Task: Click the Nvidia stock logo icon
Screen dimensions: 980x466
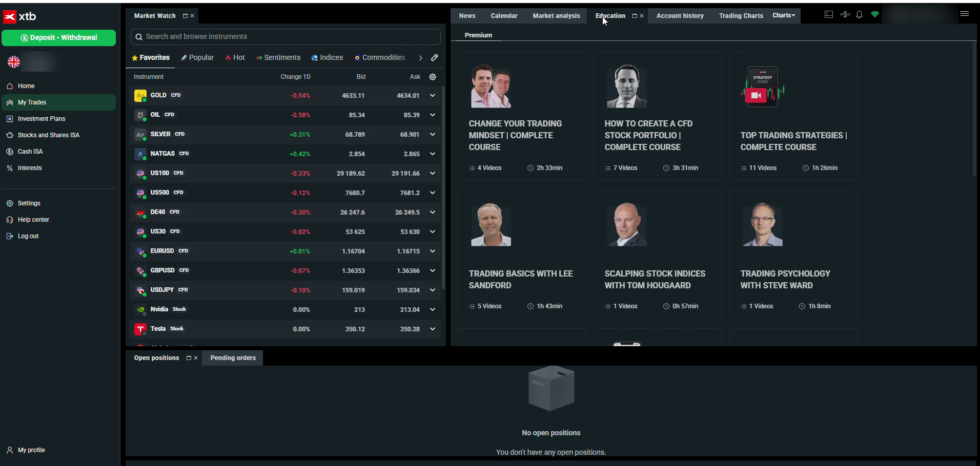Action: (140, 310)
